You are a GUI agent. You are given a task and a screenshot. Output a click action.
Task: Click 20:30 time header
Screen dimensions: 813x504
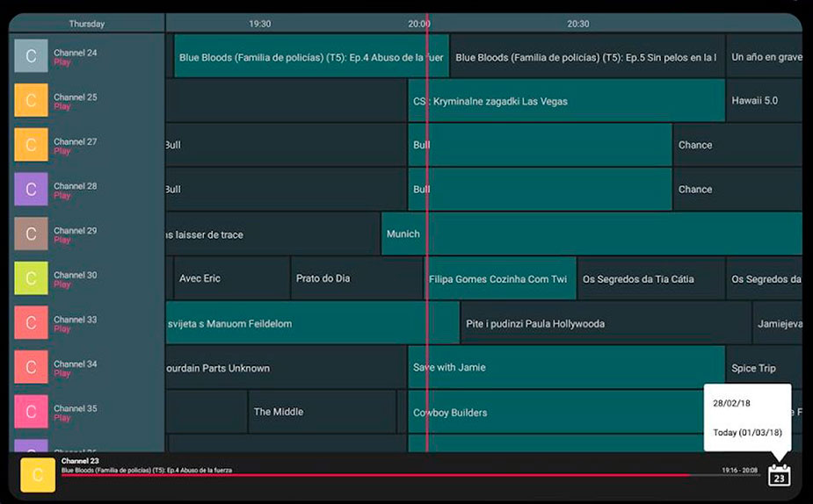pyautogui.click(x=578, y=24)
